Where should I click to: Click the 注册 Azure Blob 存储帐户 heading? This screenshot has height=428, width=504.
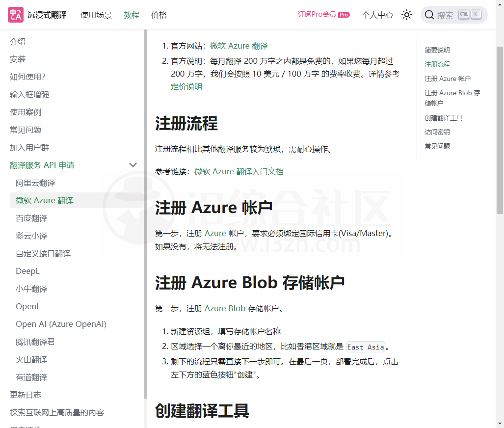tap(250, 283)
